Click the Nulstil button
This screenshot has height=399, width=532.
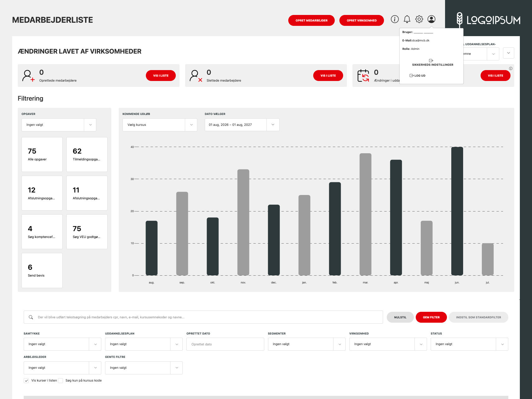(400, 317)
